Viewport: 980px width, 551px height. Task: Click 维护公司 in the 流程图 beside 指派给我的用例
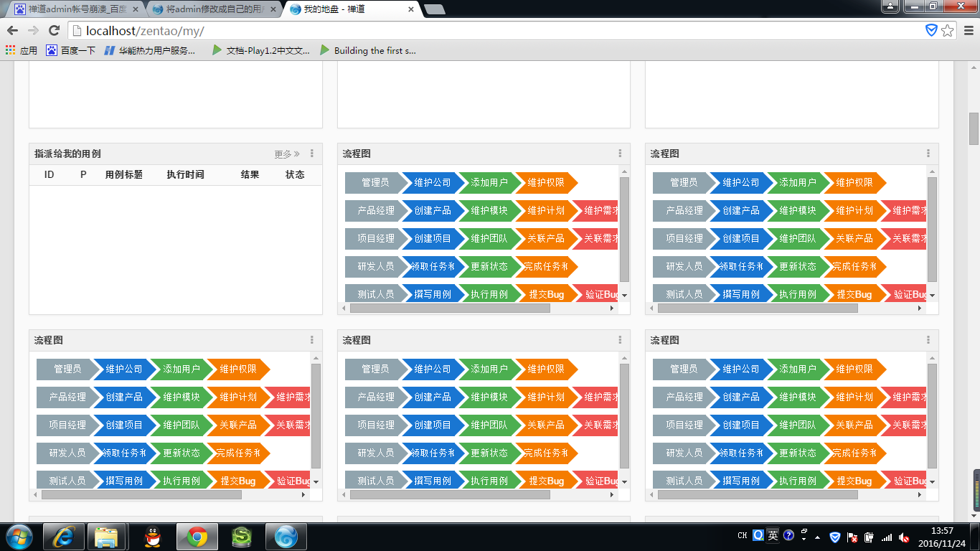433,183
